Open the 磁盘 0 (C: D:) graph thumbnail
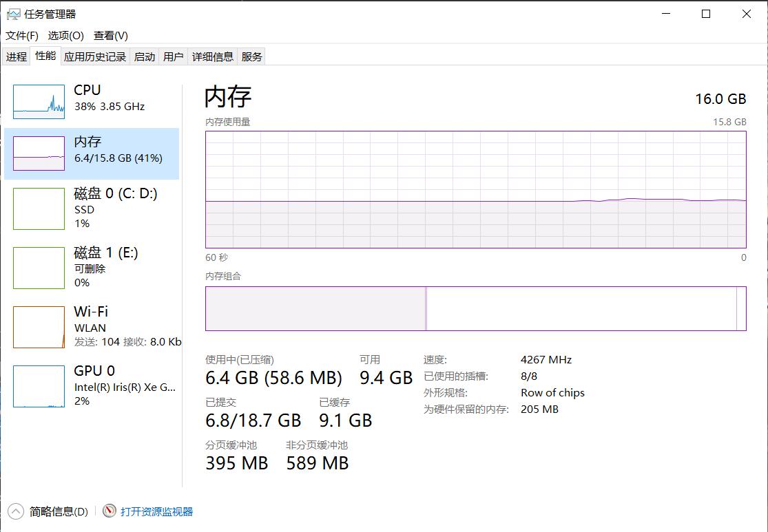 tap(39, 209)
